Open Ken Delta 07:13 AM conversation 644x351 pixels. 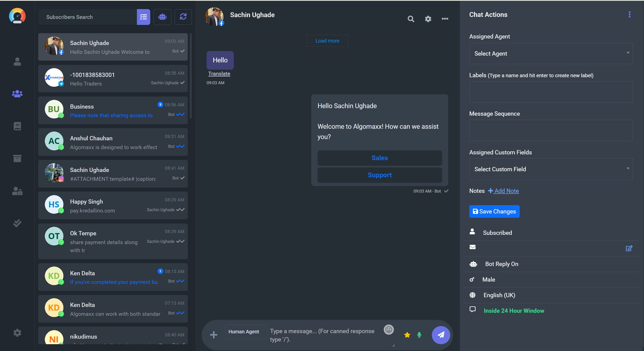point(113,309)
